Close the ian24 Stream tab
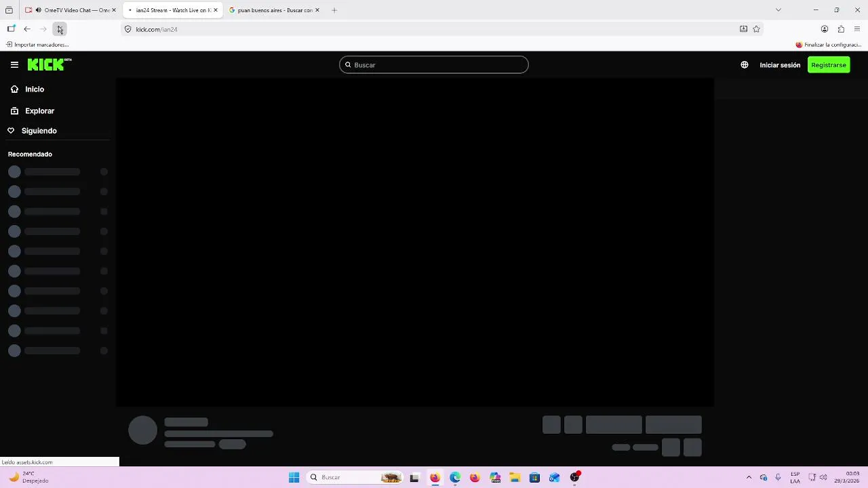Screen dimensions: 868x488 click(x=216, y=10)
